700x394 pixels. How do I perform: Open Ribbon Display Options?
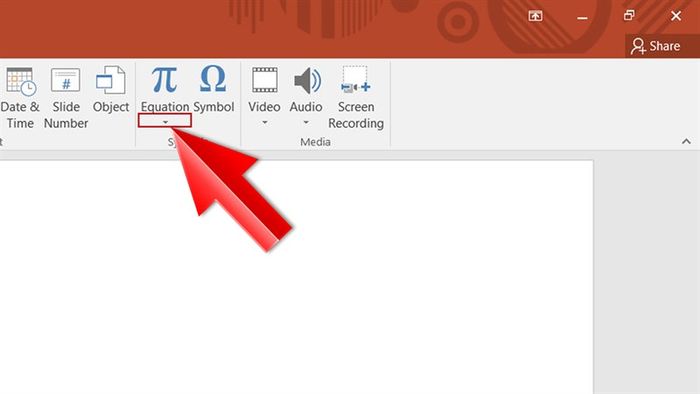coord(535,16)
